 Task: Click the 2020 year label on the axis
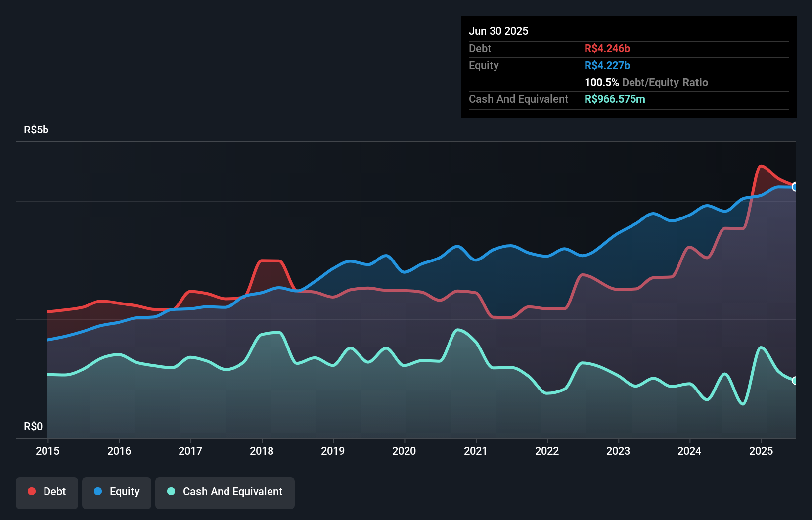point(404,451)
